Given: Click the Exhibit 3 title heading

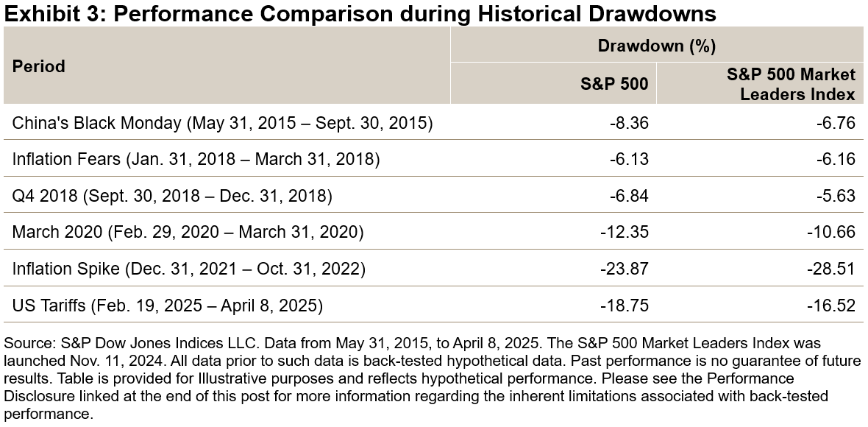Looking at the screenshot, I should coord(360,13).
